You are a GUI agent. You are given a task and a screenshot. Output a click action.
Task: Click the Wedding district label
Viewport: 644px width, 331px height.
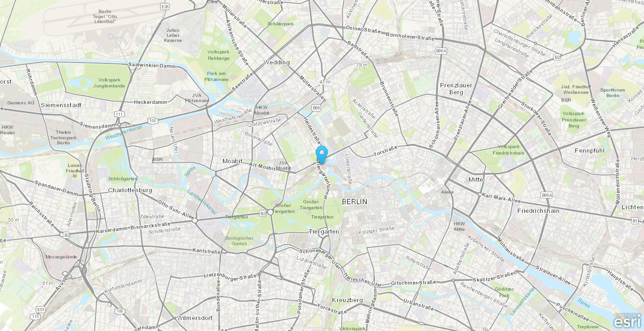(x=276, y=62)
